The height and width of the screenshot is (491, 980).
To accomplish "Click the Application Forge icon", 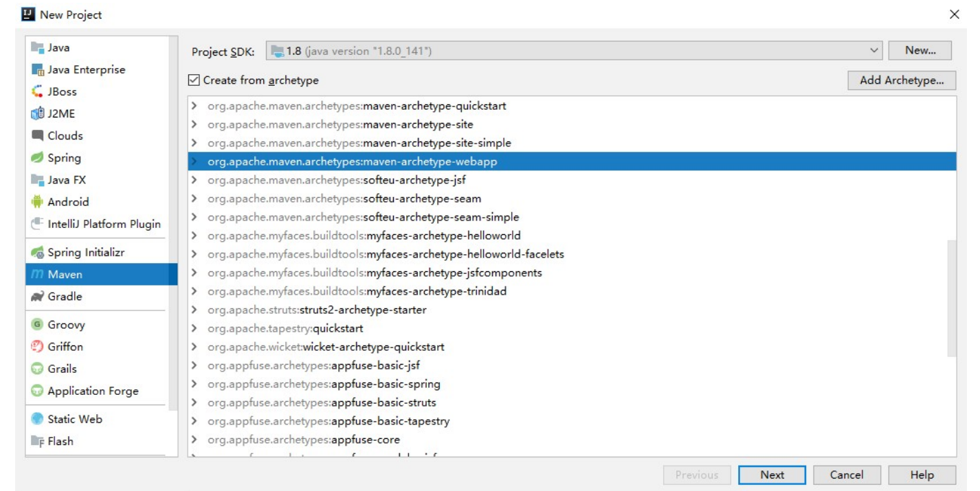I will [x=37, y=391].
